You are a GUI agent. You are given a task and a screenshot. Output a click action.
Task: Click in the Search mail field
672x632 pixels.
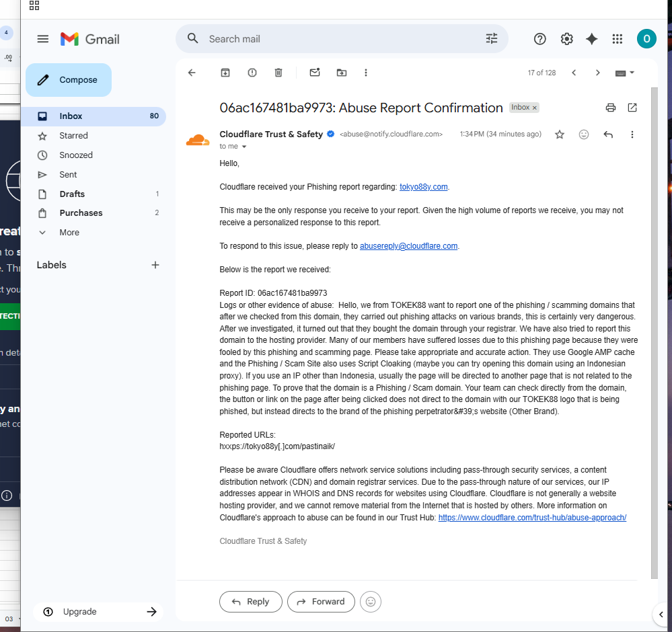pos(343,38)
